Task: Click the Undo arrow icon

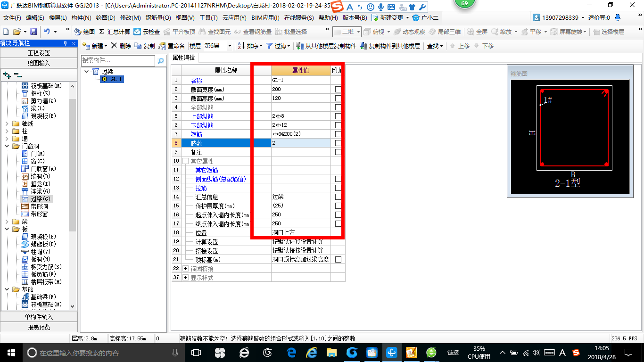Action: (47, 32)
